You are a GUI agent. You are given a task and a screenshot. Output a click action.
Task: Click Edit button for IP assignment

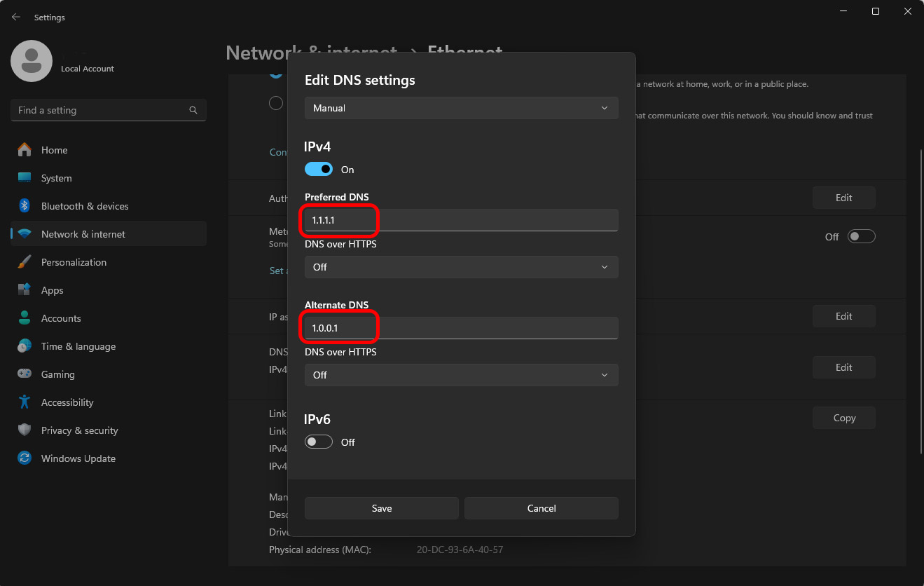(x=844, y=316)
